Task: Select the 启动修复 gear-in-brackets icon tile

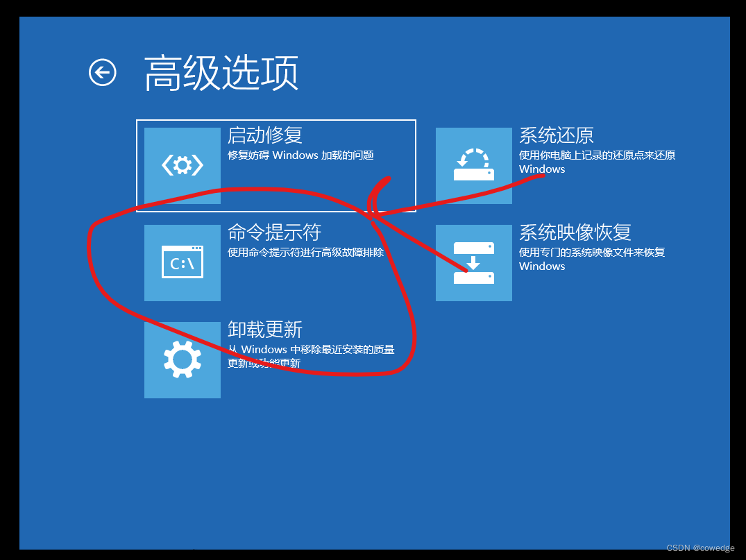Action: tap(183, 166)
